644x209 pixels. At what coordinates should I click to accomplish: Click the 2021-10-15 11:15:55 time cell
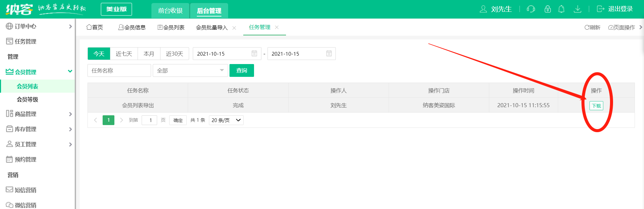[524, 105]
